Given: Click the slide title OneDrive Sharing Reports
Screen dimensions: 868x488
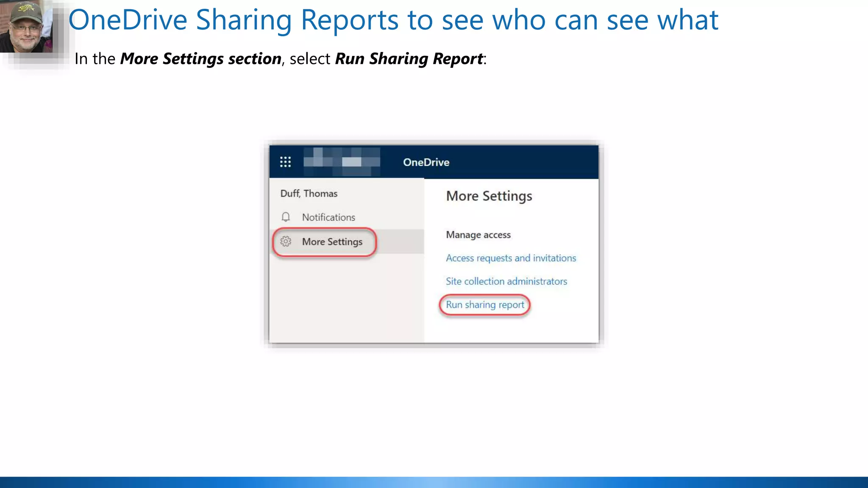Looking at the screenshot, I should [x=393, y=20].
